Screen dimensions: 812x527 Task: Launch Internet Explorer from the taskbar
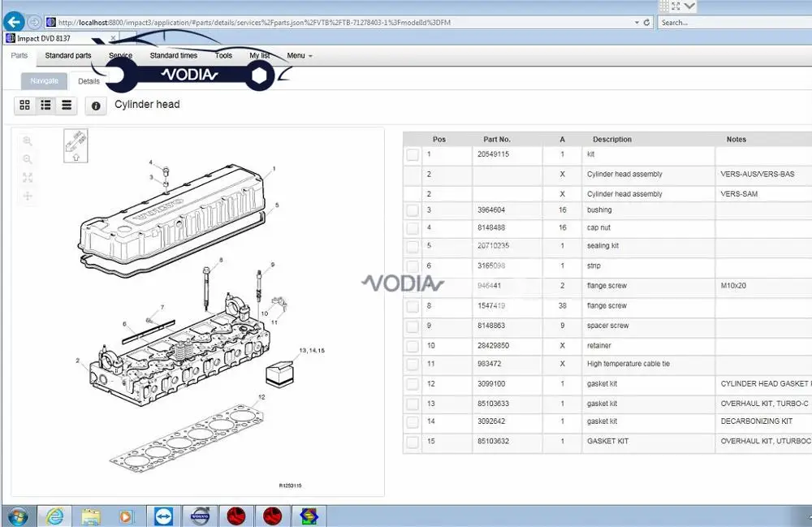pos(54,516)
